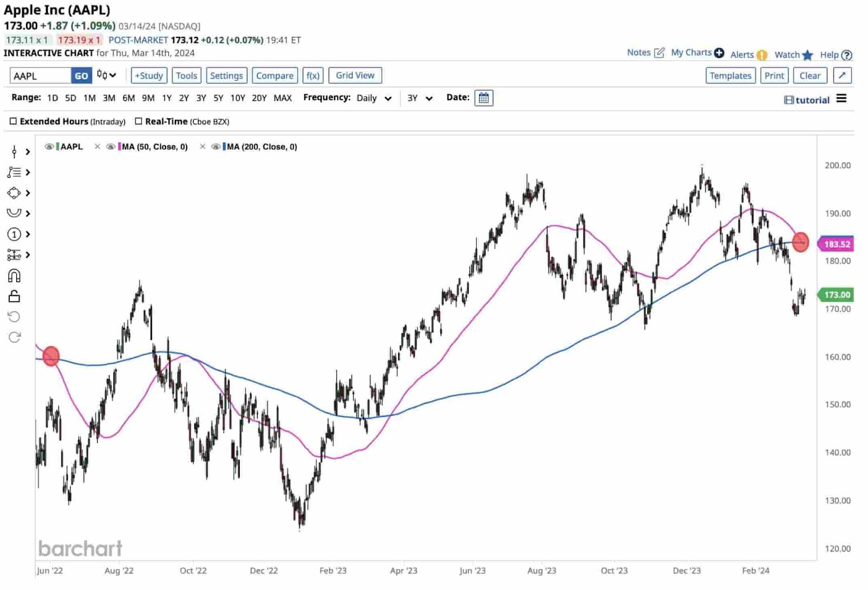
Task: Click the lock drawings icon
Action: click(14, 297)
